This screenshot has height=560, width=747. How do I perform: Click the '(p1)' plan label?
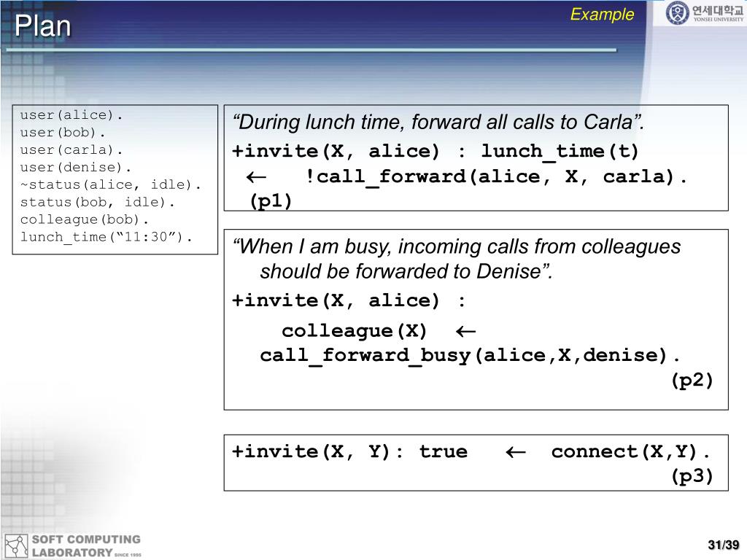pyautogui.click(x=271, y=201)
